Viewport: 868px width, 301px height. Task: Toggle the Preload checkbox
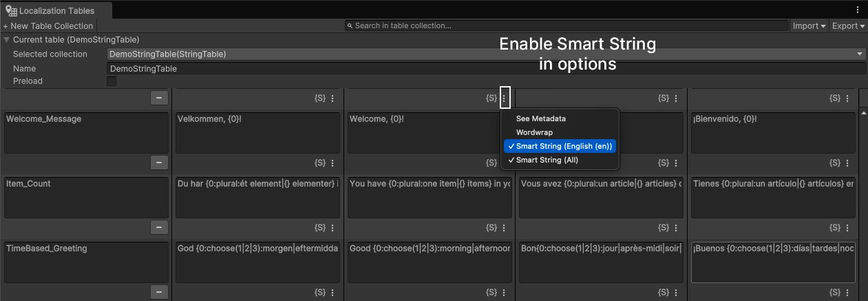tap(112, 81)
